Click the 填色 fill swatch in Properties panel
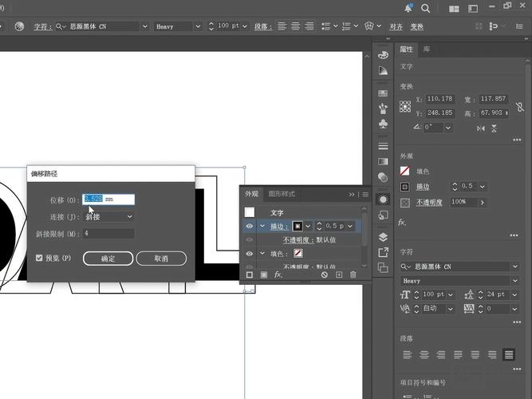The width and height of the screenshot is (532, 399). coord(405,172)
